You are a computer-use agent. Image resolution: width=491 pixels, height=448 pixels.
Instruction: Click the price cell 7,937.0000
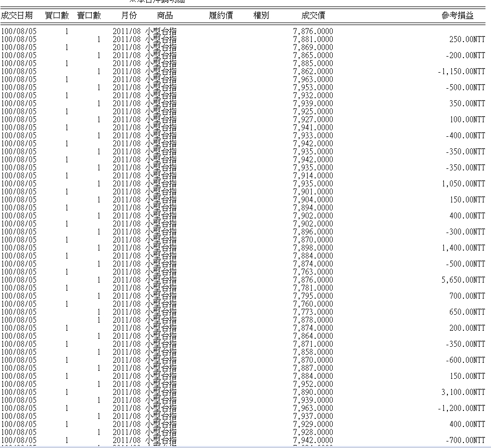click(x=313, y=416)
